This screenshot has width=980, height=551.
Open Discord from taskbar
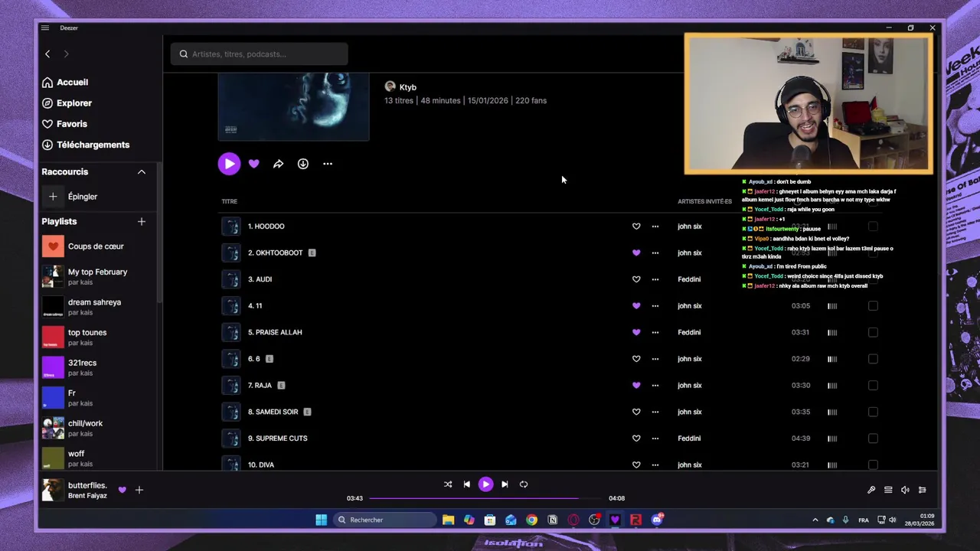click(657, 520)
